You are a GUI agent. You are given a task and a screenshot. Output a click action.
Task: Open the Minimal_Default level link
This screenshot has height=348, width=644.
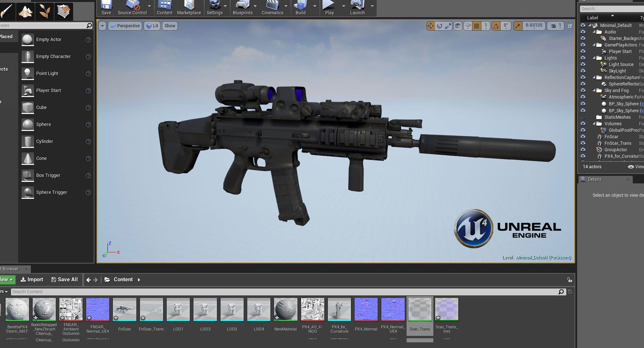[543, 257]
